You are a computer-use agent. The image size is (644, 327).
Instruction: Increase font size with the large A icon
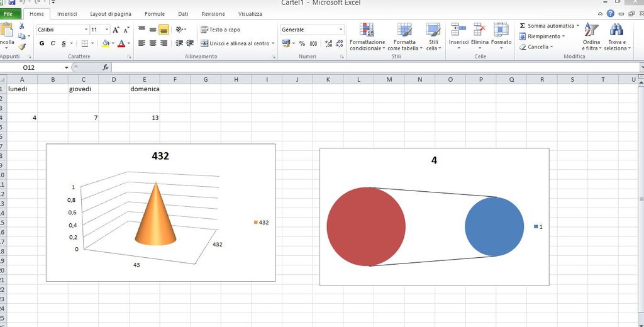pyautogui.click(x=116, y=30)
